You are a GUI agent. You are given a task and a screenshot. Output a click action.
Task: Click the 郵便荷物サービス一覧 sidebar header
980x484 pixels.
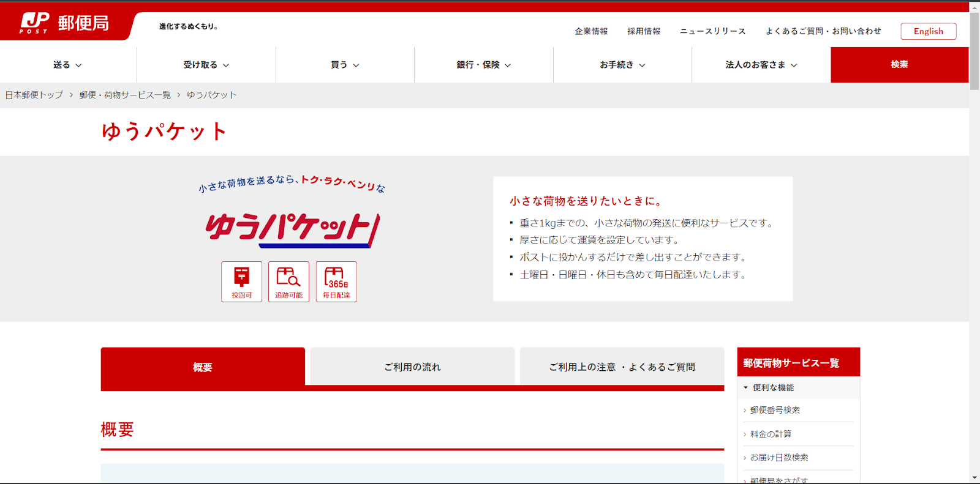(x=799, y=363)
